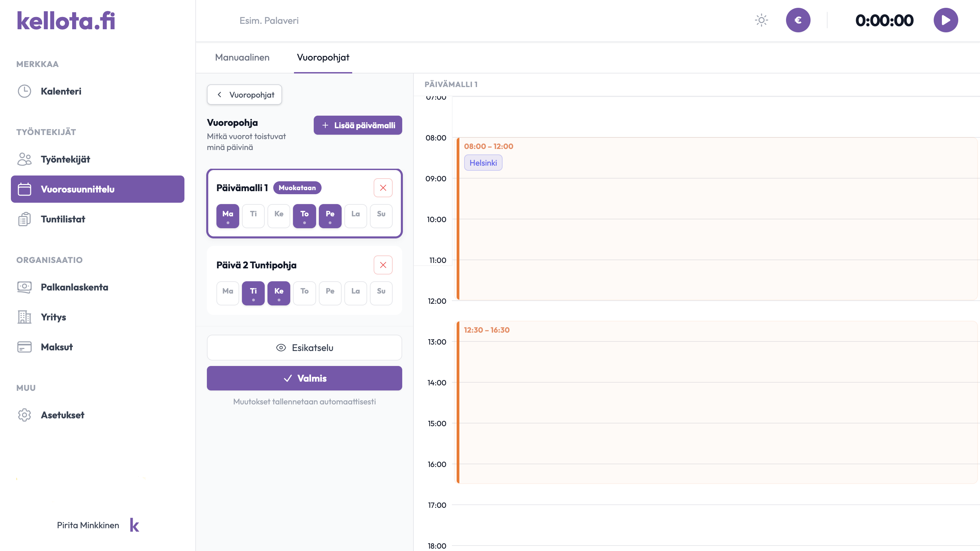Open Esikatselu preview
The width and height of the screenshot is (980, 551).
click(x=304, y=348)
